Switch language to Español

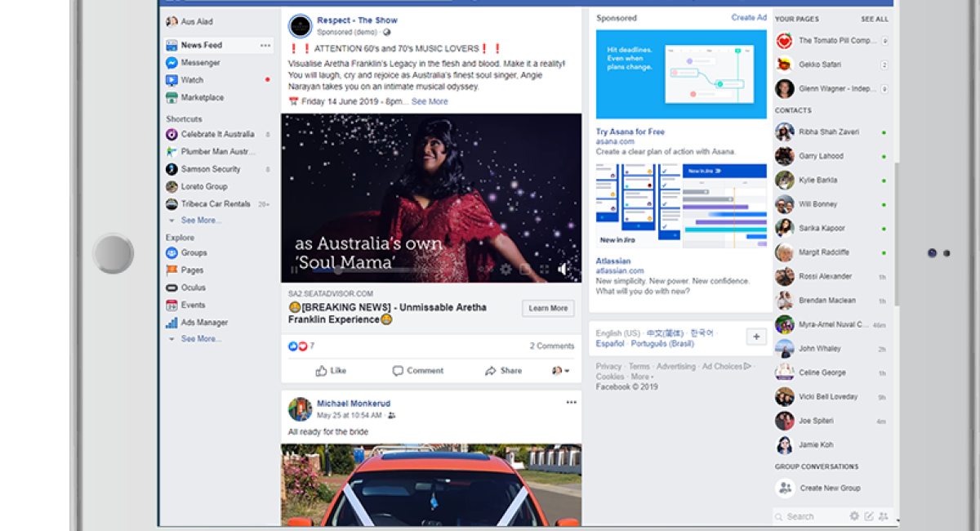[x=610, y=344]
